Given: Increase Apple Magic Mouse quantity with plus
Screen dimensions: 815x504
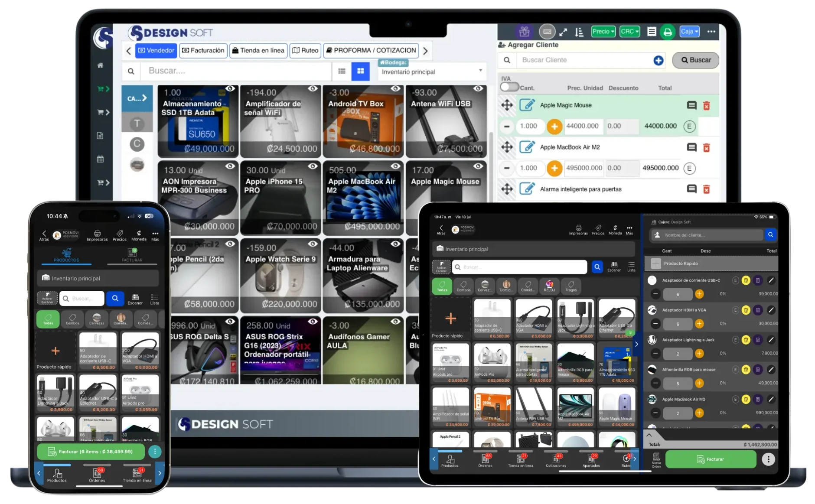Looking at the screenshot, I should pyautogui.click(x=554, y=126).
